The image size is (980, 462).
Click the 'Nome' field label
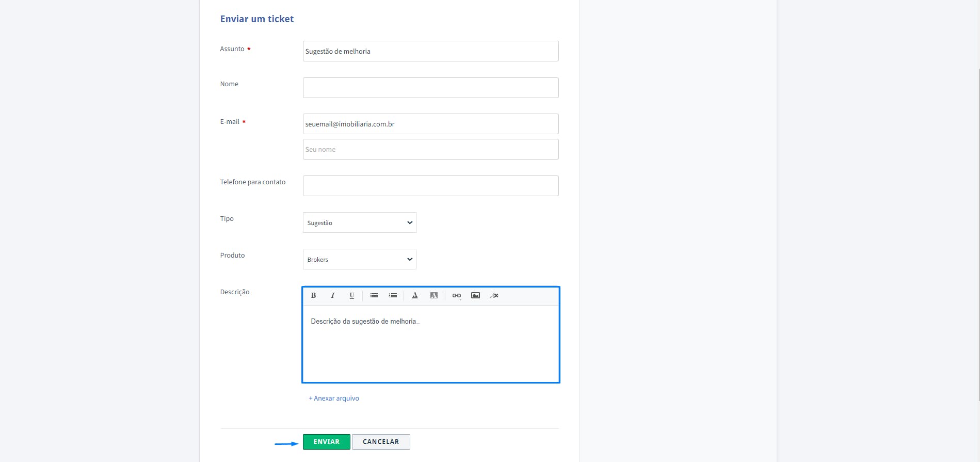[229, 84]
